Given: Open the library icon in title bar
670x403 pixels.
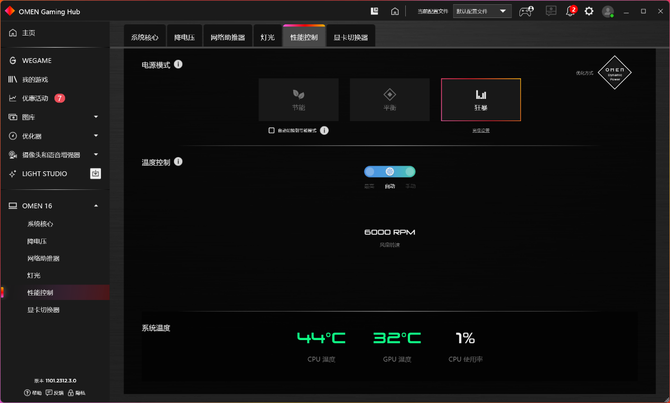Looking at the screenshot, I should tap(374, 11).
